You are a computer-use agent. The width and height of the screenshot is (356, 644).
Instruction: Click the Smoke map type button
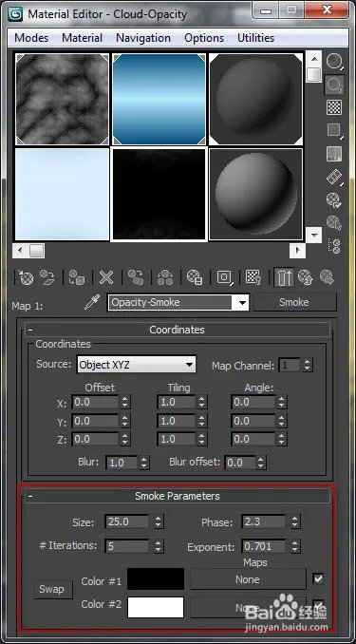coord(294,302)
